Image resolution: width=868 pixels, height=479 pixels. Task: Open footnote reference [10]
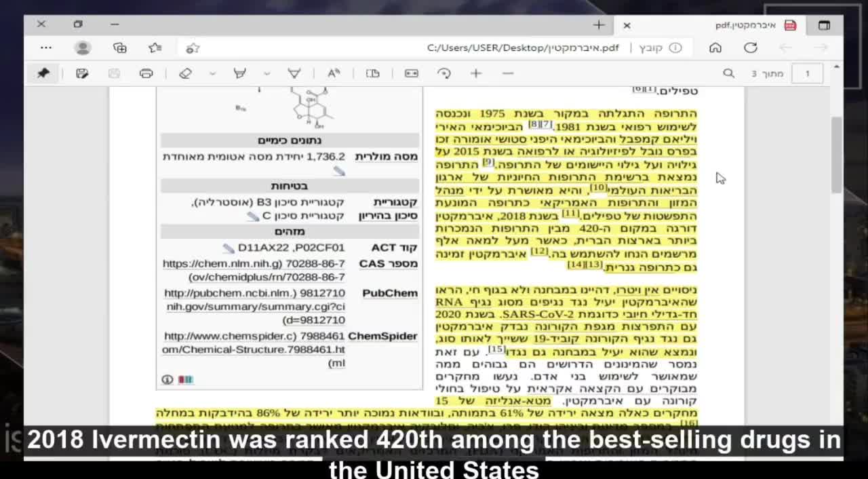(x=598, y=188)
